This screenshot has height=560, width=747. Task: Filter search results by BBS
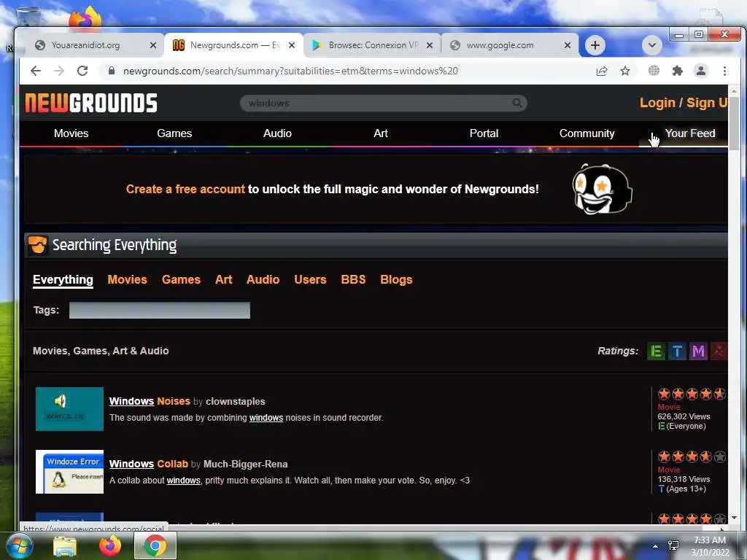353,279
